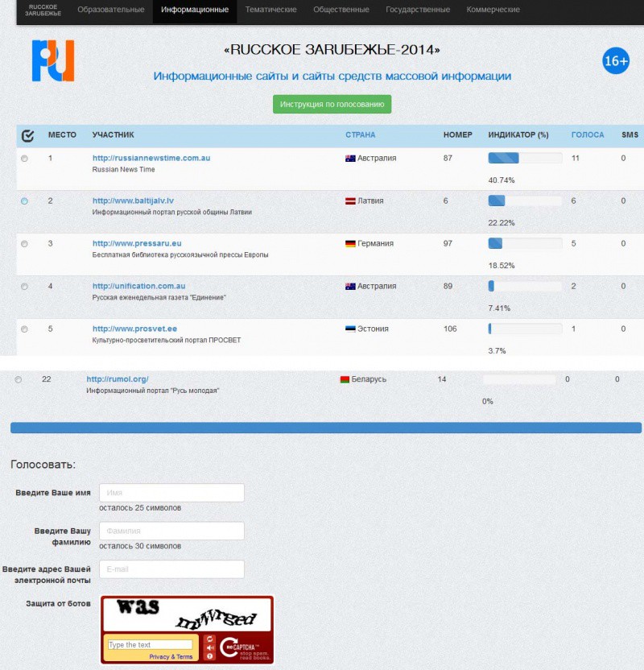Click the Belarus flag icon
This screenshot has width=644, height=670.
[x=345, y=379]
